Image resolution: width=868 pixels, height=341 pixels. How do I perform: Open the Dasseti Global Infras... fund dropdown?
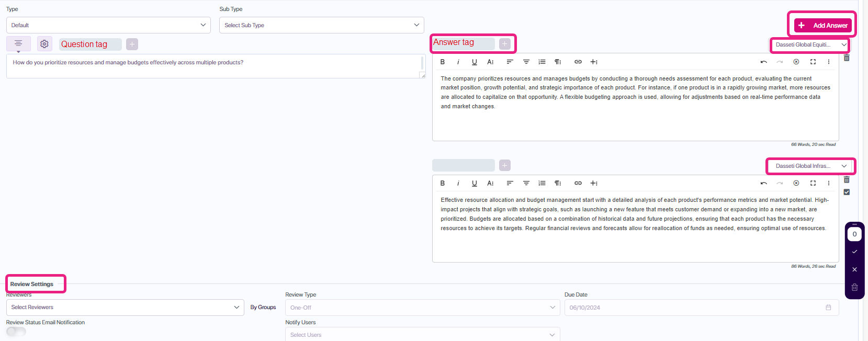(810, 166)
